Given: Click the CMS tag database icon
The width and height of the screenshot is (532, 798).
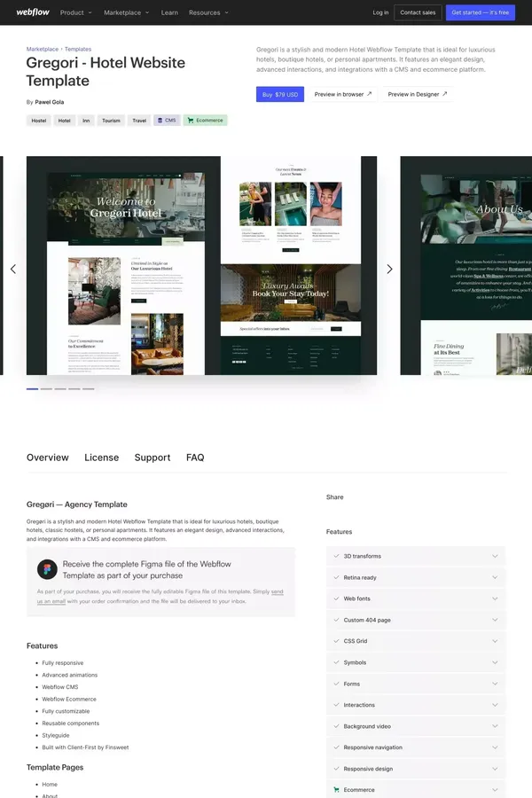Looking at the screenshot, I should [160, 121].
